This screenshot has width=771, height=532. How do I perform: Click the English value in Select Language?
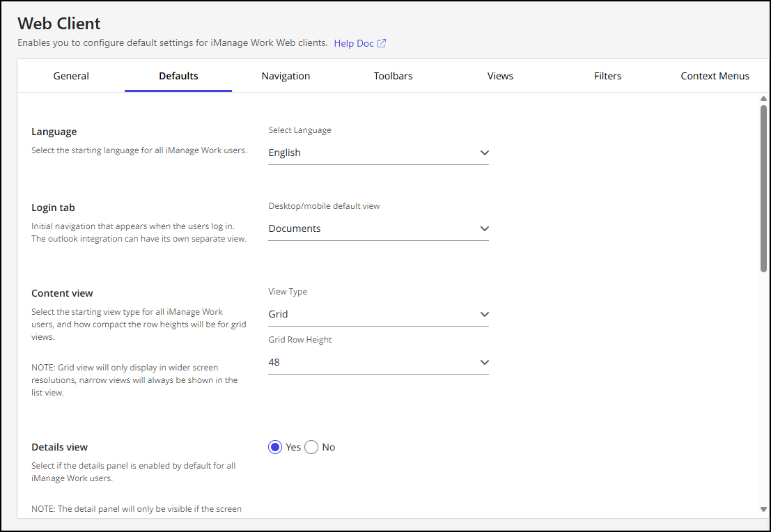(285, 152)
